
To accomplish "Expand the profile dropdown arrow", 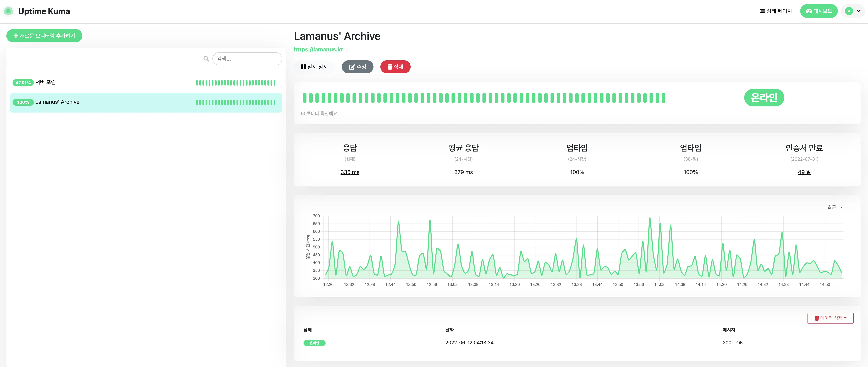I will click(x=859, y=11).
